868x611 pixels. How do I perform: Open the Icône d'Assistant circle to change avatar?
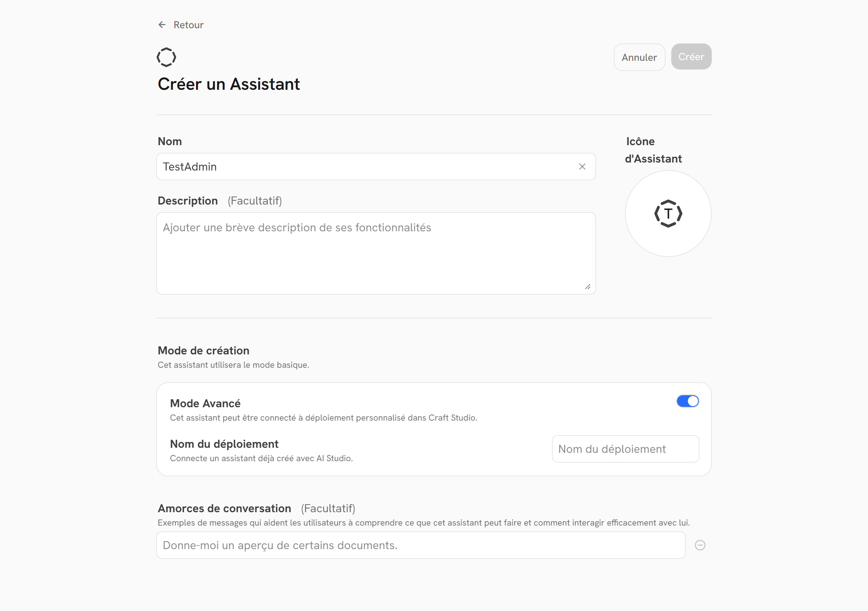[668, 213]
